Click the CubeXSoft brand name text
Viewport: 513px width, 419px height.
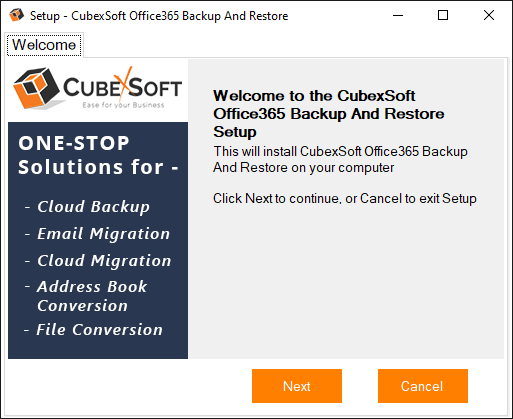(122, 86)
